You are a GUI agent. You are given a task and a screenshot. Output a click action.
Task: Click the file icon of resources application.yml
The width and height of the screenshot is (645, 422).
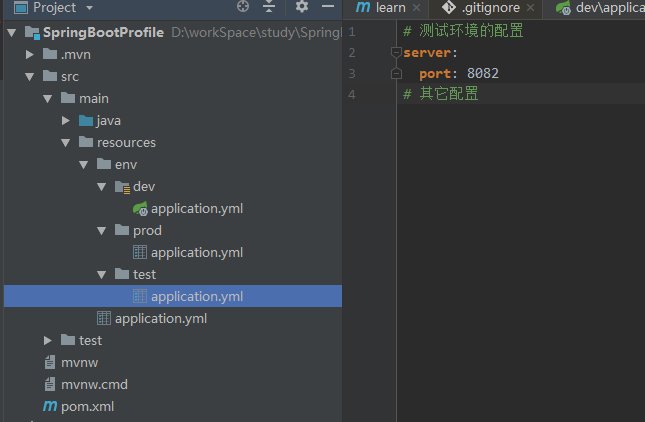coord(104,318)
